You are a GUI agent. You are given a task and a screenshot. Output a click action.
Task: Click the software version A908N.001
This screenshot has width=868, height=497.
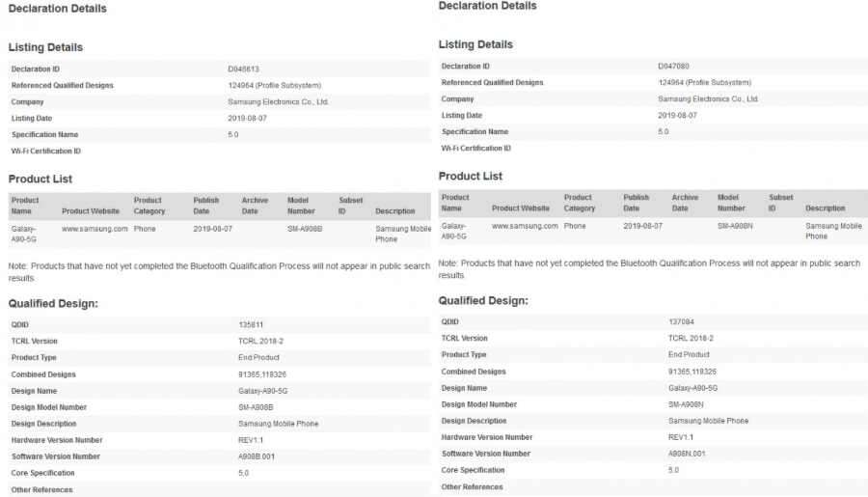(x=688, y=454)
